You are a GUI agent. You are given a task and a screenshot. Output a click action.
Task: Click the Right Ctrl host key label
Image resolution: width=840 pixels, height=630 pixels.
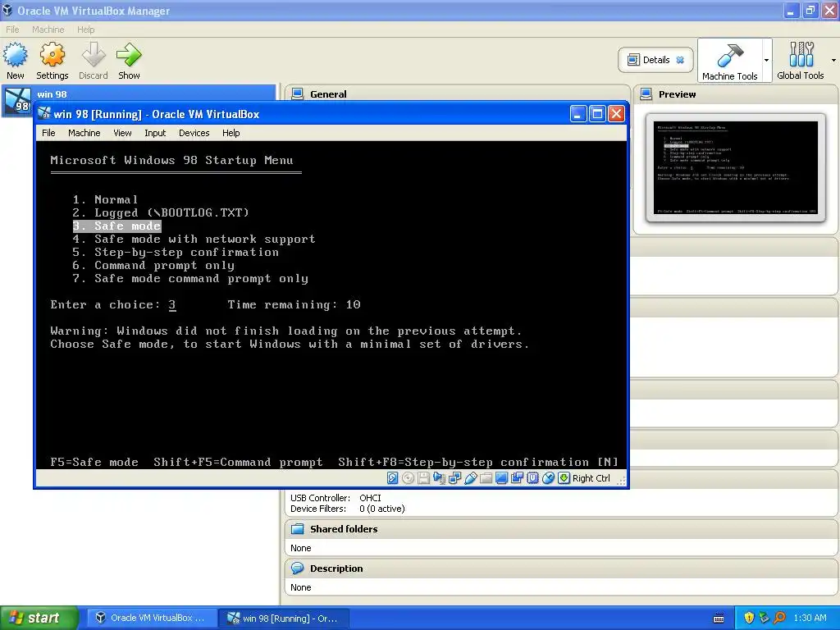(591, 478)
